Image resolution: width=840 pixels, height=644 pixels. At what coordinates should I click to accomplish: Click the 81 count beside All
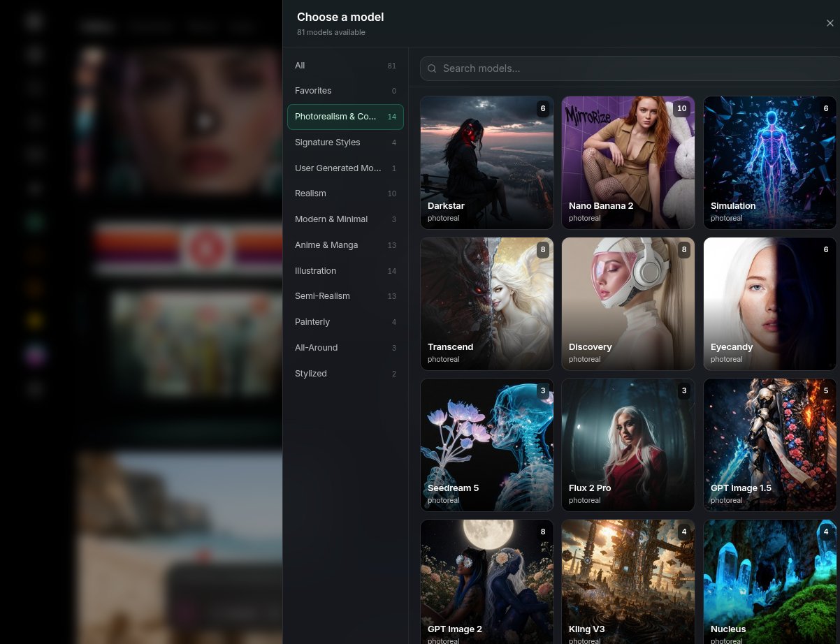tap(392, 66)
